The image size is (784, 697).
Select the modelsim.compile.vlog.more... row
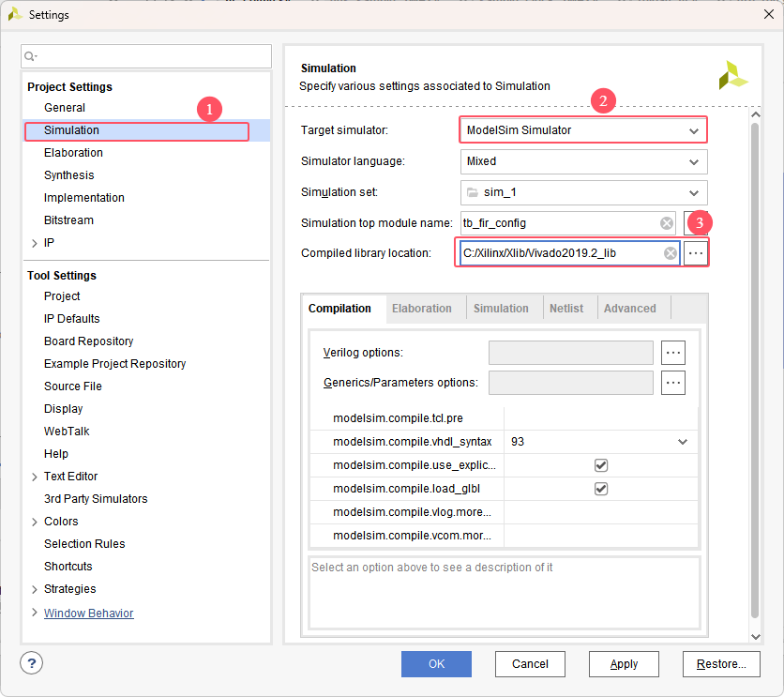(x=504, y=512)
